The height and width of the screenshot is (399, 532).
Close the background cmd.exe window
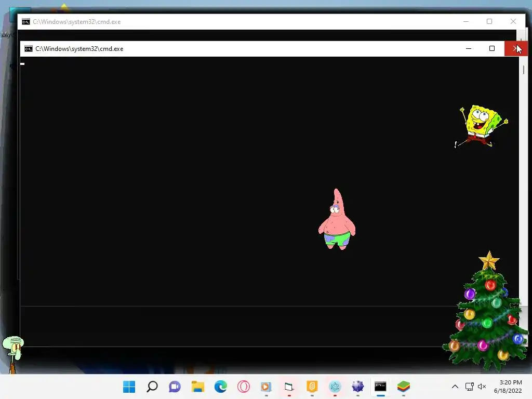point(513,21)
